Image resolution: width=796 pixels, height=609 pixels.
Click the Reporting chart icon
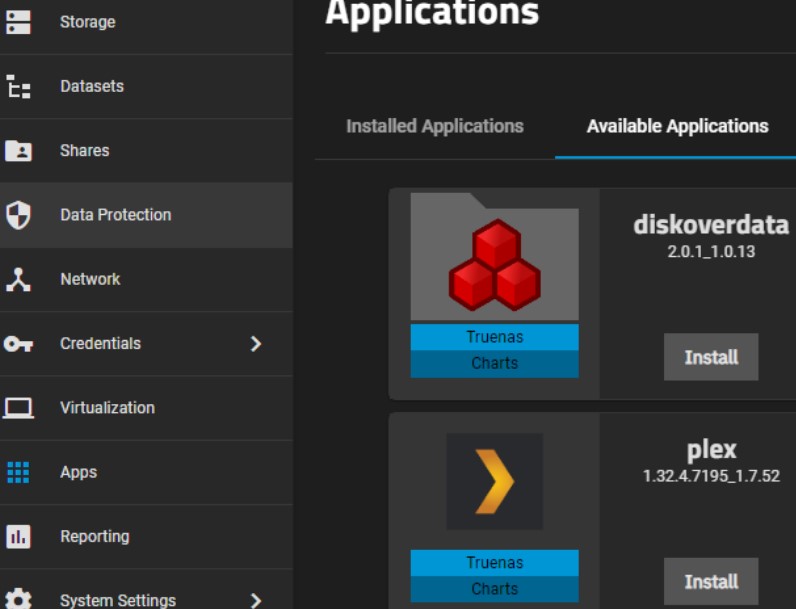[x=18, y=536]
